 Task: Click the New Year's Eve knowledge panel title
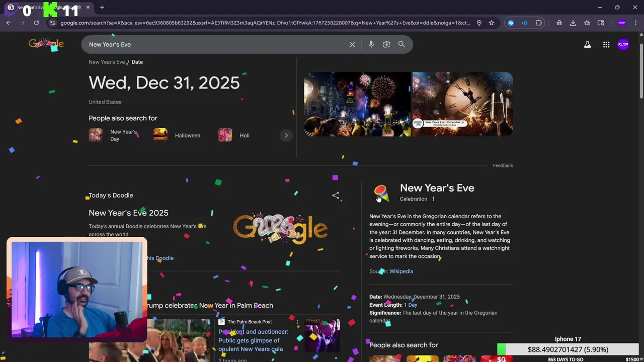tap(437, 188)
